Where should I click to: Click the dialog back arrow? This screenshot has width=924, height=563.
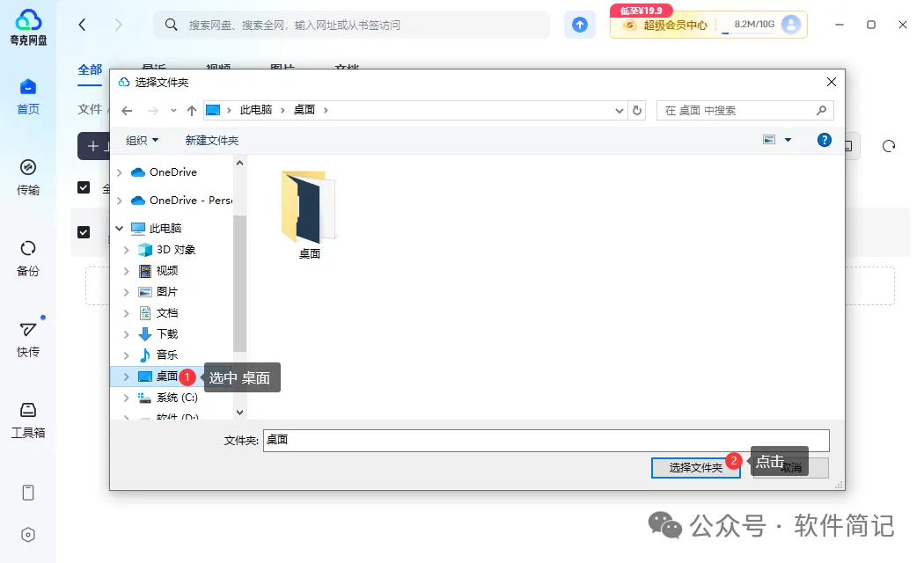(x=127, y=110)
